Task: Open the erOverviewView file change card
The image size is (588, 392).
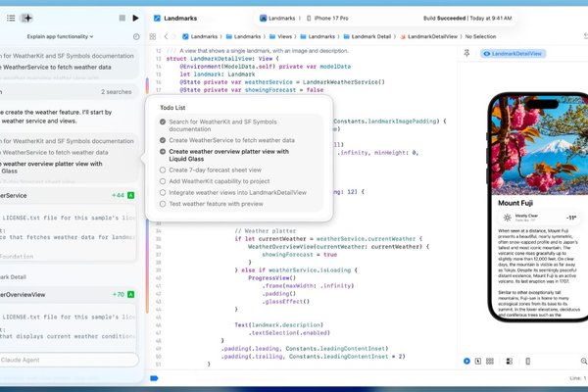Action: 68,294
